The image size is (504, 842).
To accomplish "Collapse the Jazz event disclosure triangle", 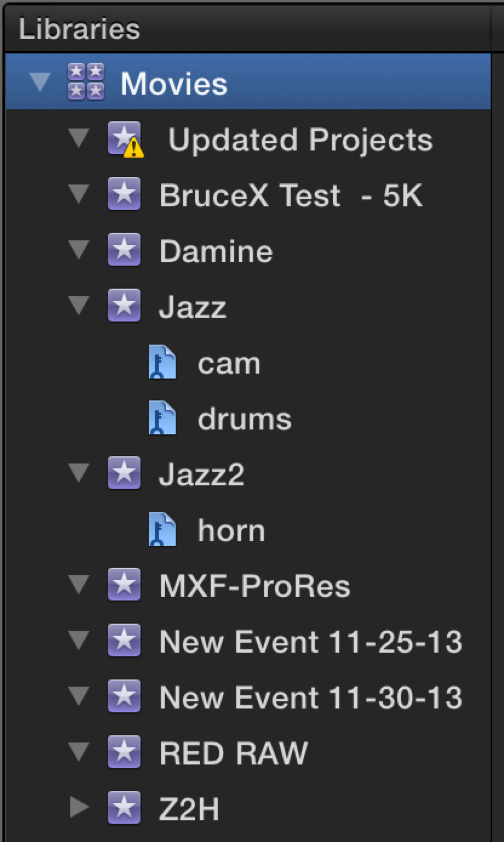I will [79, 305].
